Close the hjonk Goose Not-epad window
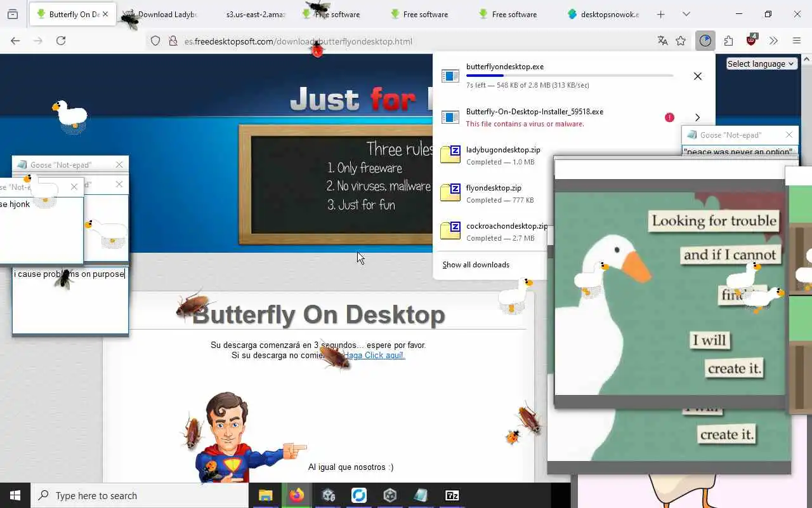812x508 pixels. pos(74,187)
